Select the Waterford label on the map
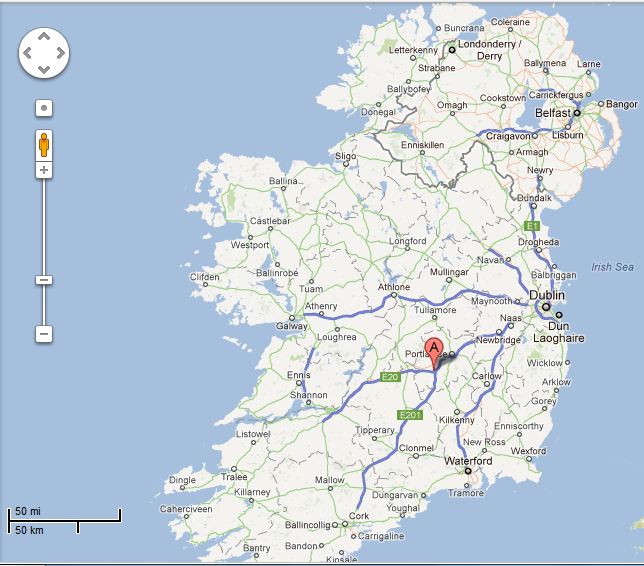Viewport: 644px width, 566px height. [468, 461]
